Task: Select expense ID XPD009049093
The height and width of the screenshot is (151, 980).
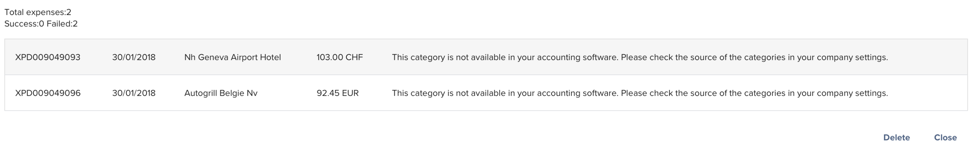Action: tap(47, 57)
